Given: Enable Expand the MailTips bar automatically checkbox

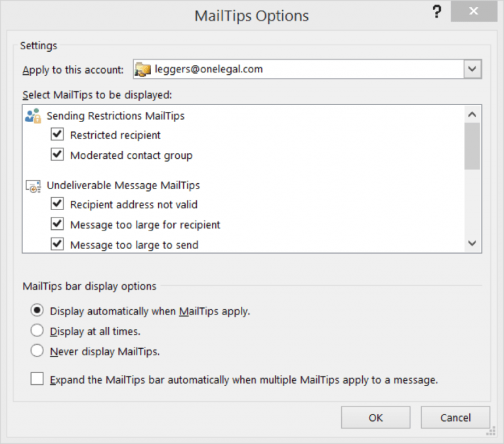Looking at the screenshot, I should [x=37, y=379].
